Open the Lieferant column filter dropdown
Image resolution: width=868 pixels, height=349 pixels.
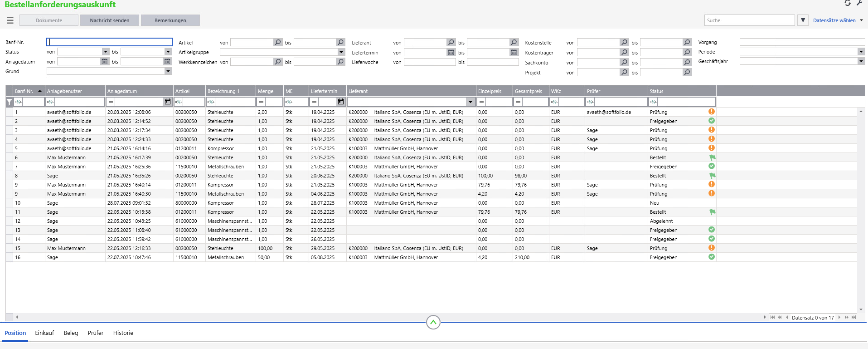click(x=470, y=102)
